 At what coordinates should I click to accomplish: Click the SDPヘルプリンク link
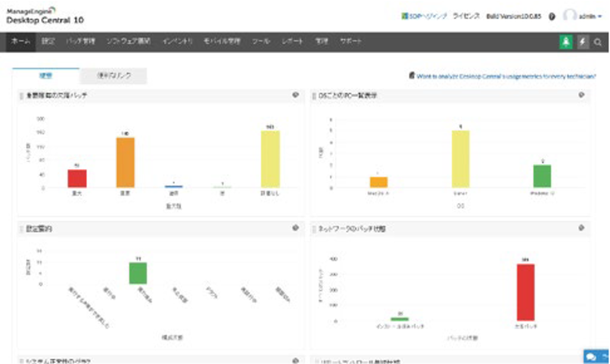[x=425, y=17]
